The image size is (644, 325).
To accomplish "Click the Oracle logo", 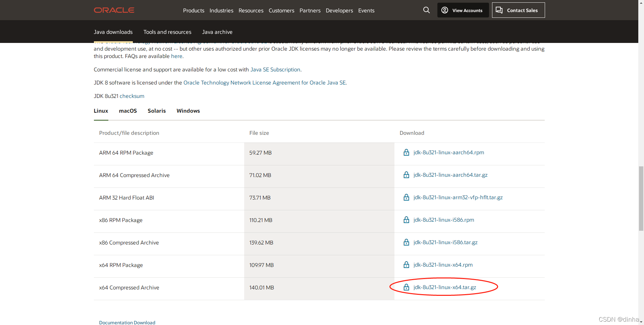I will (x=114, y=10).
